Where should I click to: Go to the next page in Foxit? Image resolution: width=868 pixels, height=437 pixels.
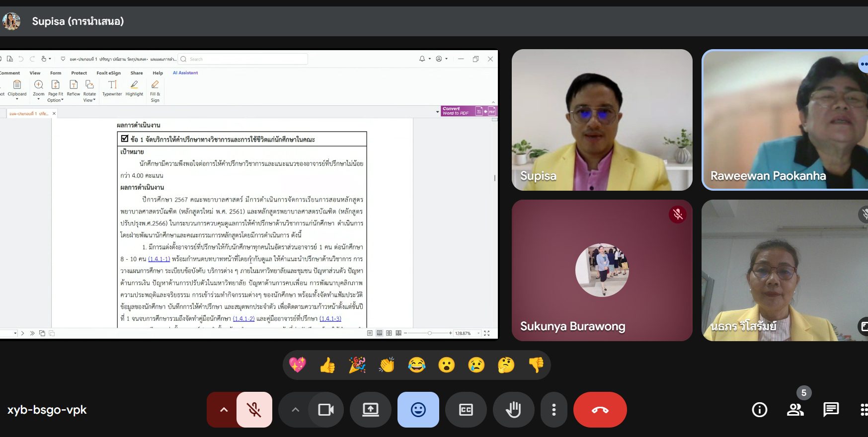23,333
